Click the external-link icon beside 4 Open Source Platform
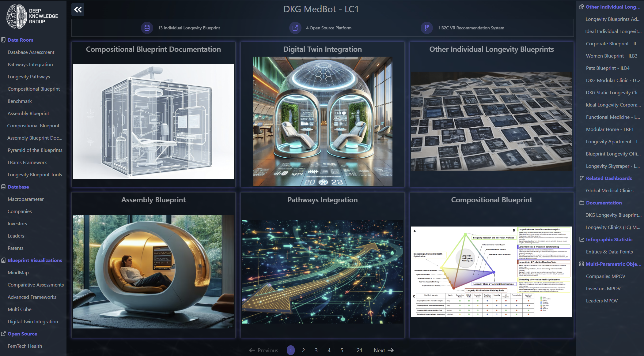Screen dimensions: 644x356 tap(295, 28)
